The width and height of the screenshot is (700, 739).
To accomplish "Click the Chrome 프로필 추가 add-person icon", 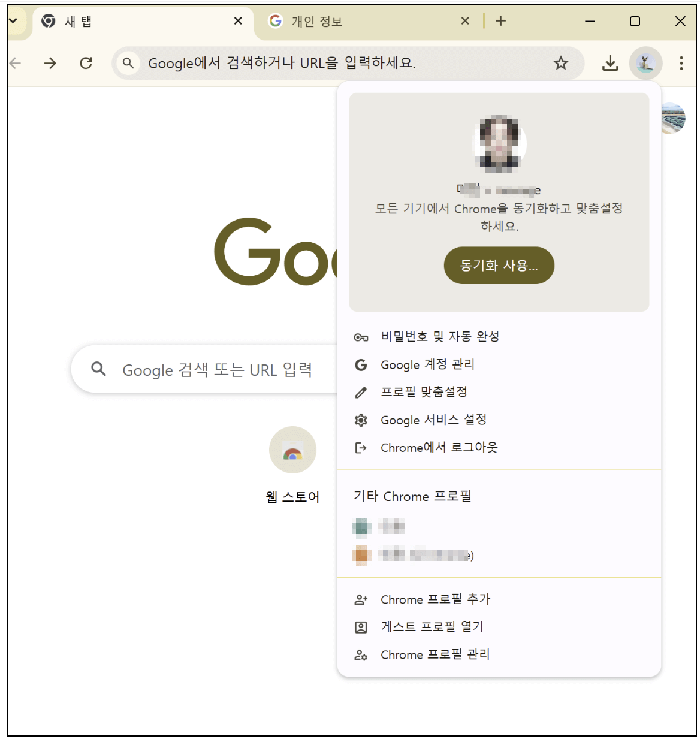I will point(360,599).
